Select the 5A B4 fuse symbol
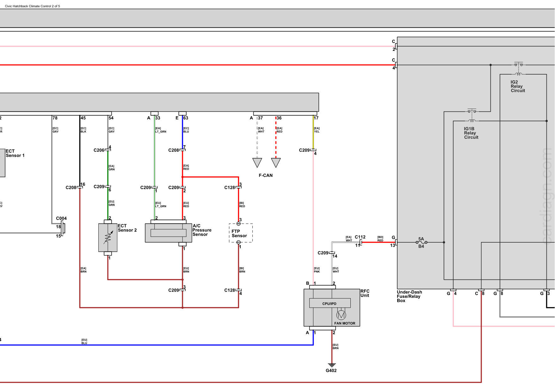The height and width of the screenshot is (392, 555). point(421,242)
